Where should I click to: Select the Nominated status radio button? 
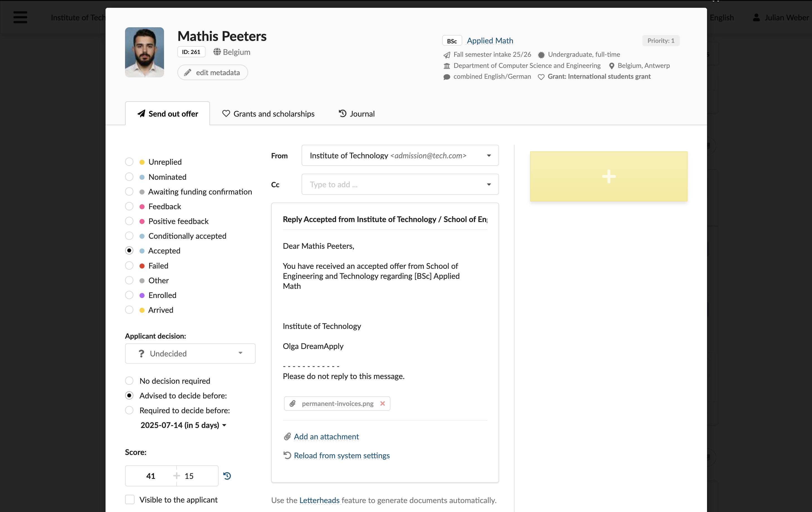pos(129,177)
